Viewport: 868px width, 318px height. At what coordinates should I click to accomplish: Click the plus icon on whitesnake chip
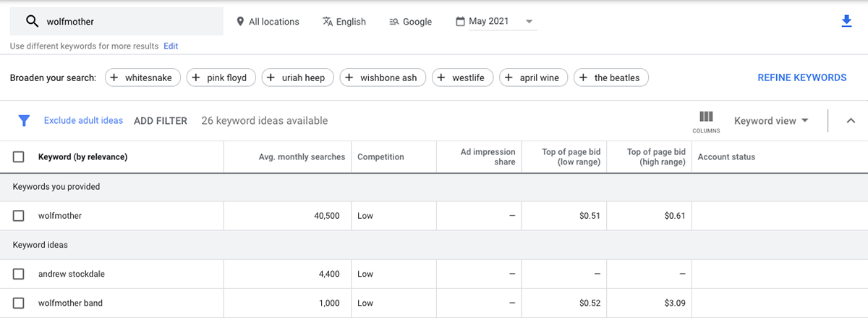tap(114, 78)
